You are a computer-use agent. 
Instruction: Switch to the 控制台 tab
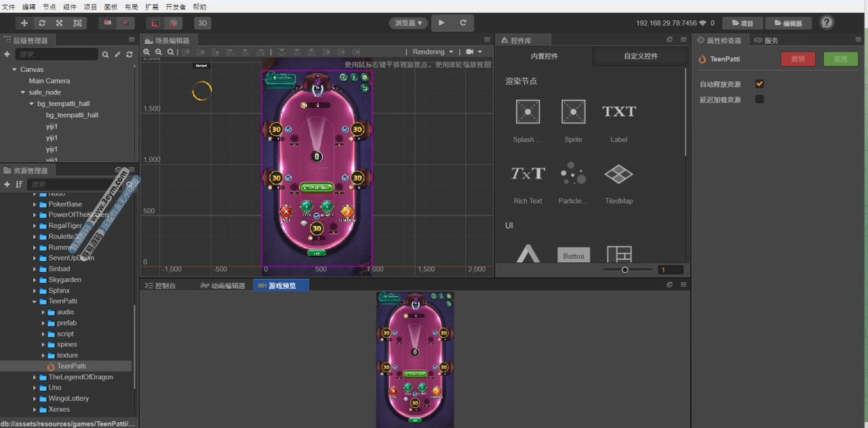pos(161,286)
